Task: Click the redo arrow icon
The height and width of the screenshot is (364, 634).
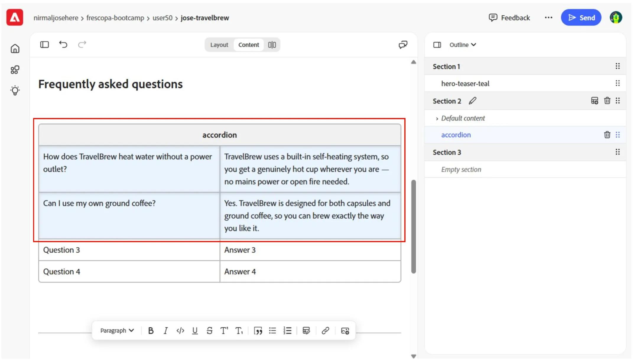Action: click(82, 45)
